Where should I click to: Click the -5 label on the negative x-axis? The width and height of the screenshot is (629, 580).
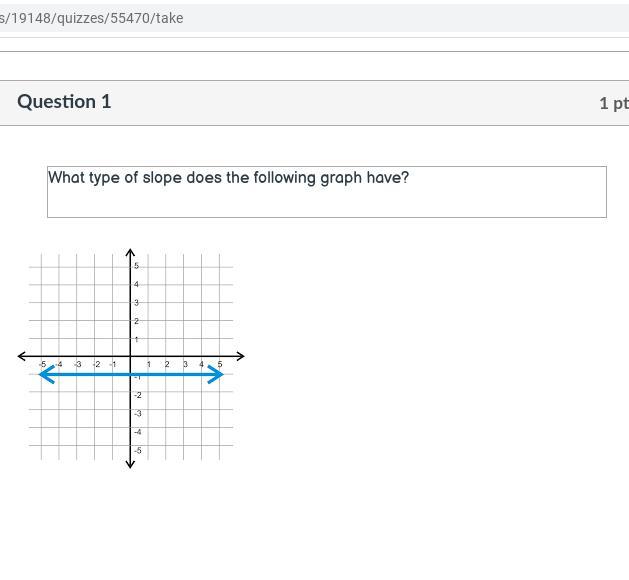point(42,364)
